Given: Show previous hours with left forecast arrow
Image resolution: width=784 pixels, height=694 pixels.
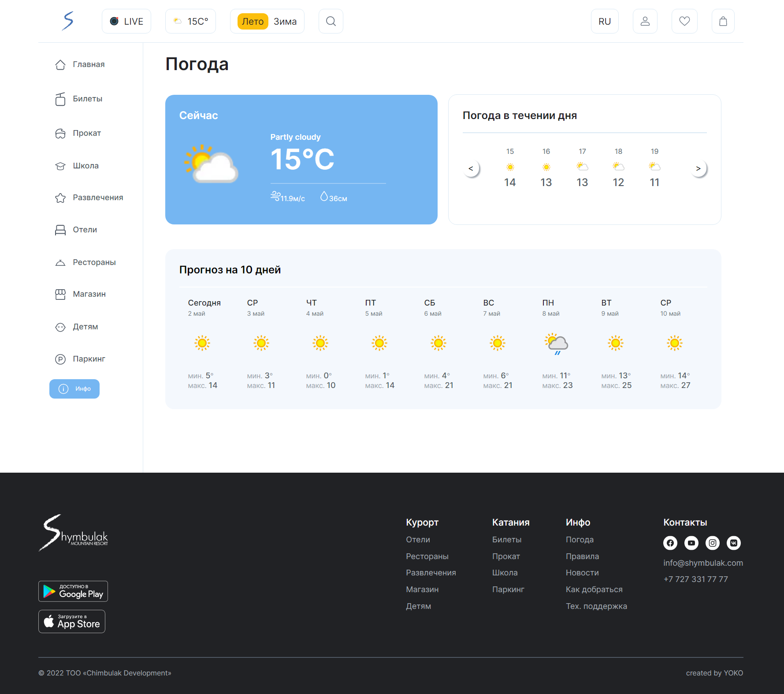Looking at the screenshot, I should point(471,168).
